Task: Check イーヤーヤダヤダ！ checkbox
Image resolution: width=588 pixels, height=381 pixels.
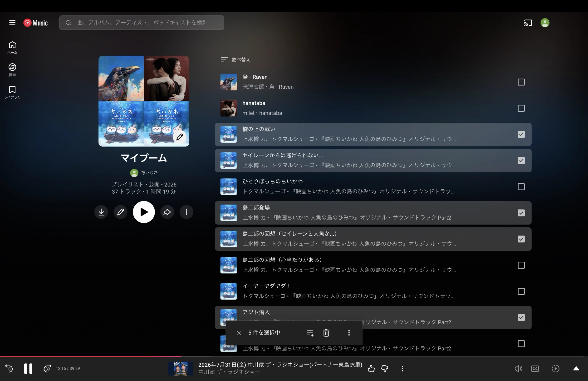Action: pyautogui.click(x=521, y=291)
